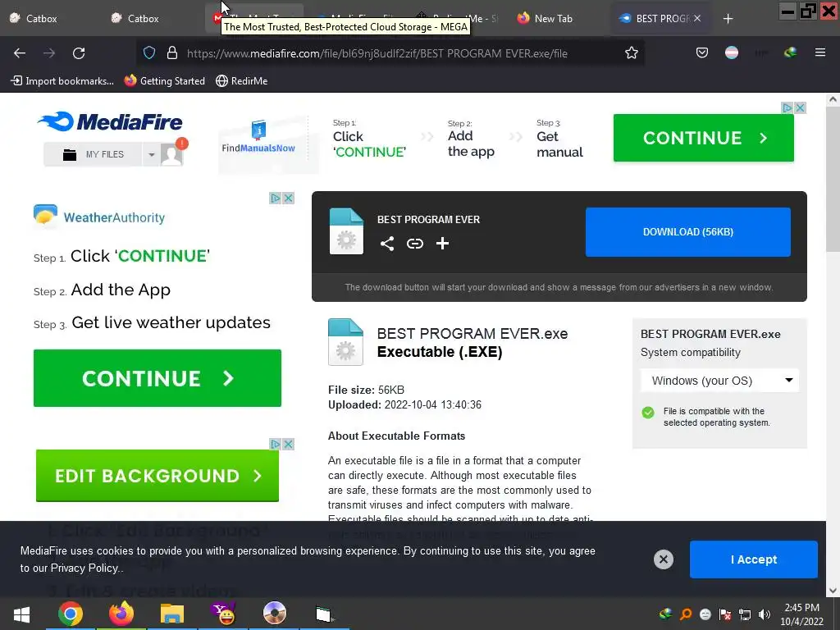Dismiss cookie banner with round X
The height and width of the screenshot is (630, 840).
coord(663,559)
